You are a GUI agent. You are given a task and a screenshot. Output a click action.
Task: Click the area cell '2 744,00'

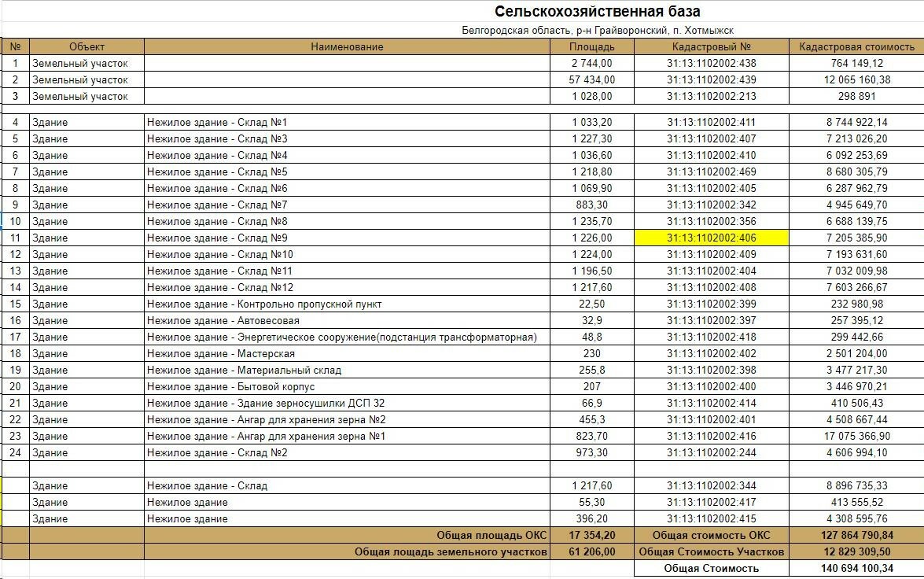tap(591, 63)
